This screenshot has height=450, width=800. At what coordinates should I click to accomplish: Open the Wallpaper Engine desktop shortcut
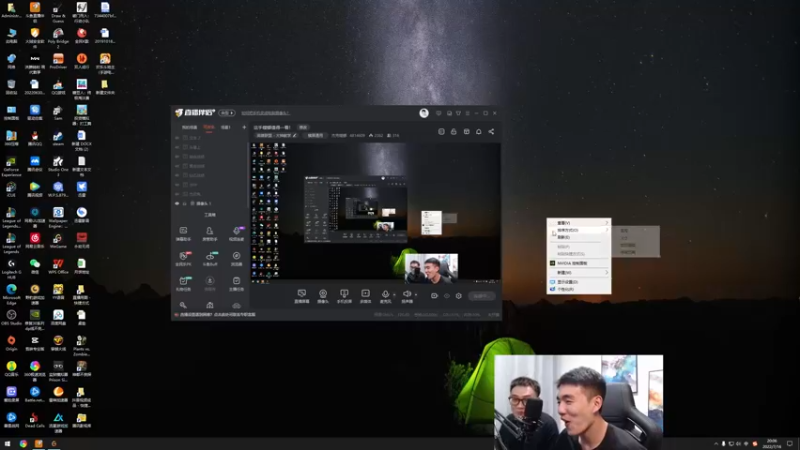click(x=58, y=218)
